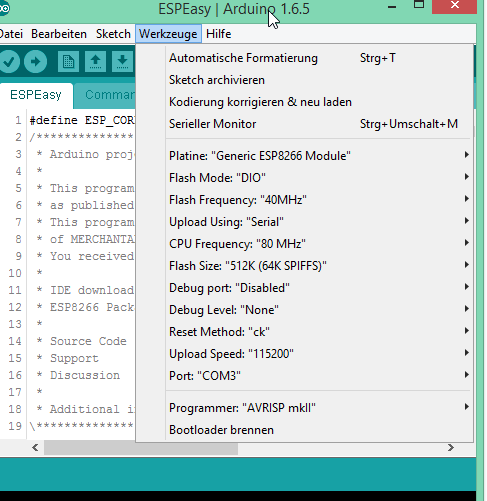The height and width of the screenshot is (501, 487).
Task: Click the '* Support' comment line
Action: (67, 358)
